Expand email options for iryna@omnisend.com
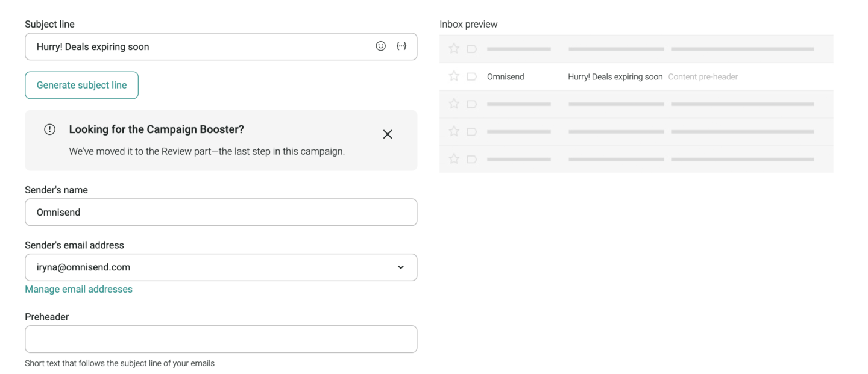 [x=400, y=267]
